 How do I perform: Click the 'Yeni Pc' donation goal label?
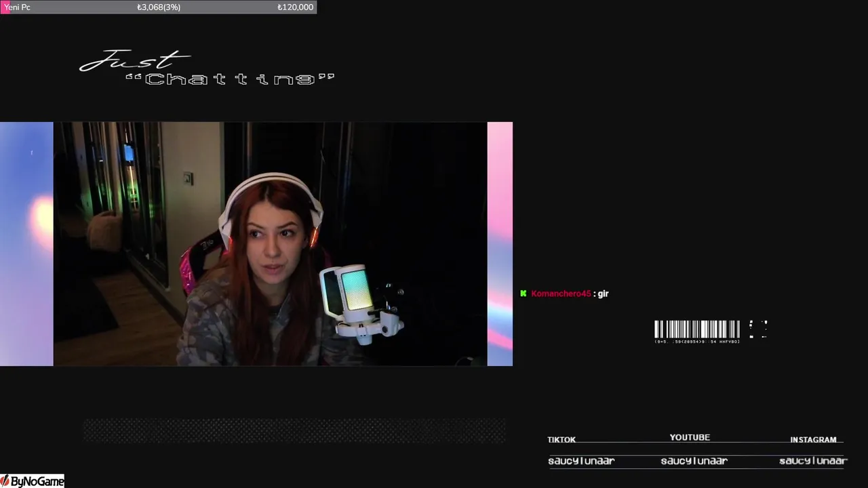17,7
